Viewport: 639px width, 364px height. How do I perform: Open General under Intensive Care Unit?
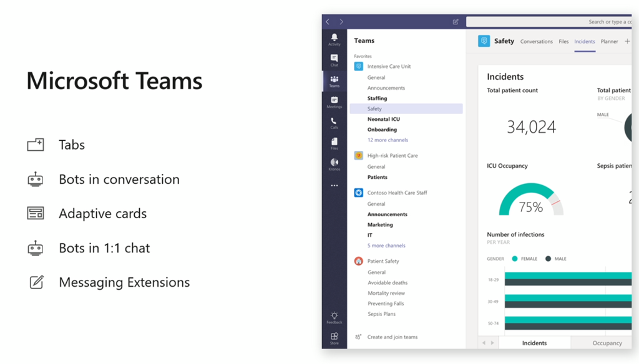(376, 77)
